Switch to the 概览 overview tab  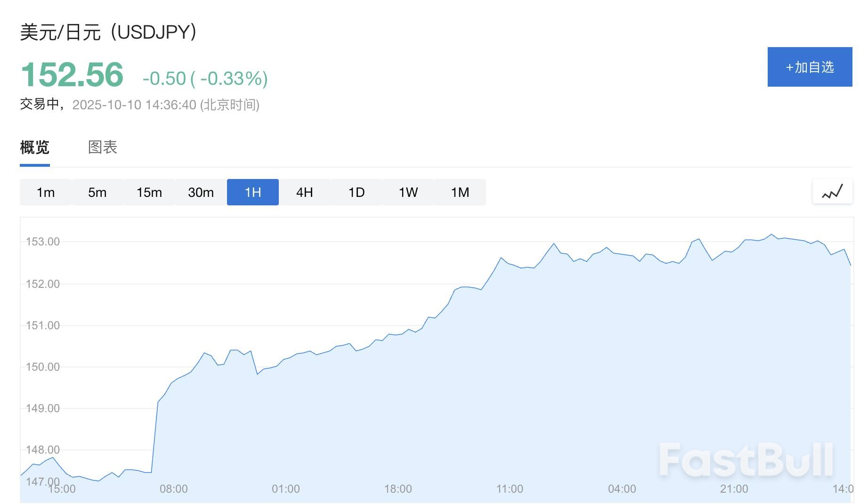point(34,147)
